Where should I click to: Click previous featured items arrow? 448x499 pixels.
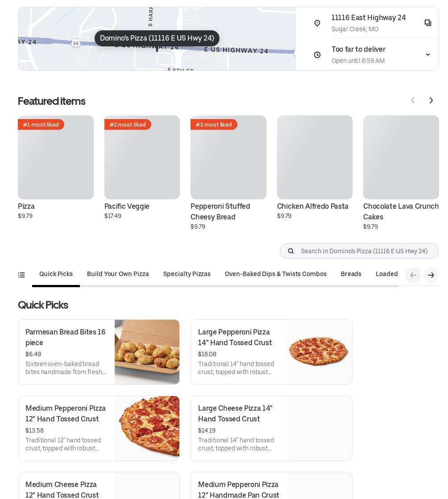[413, 101]
